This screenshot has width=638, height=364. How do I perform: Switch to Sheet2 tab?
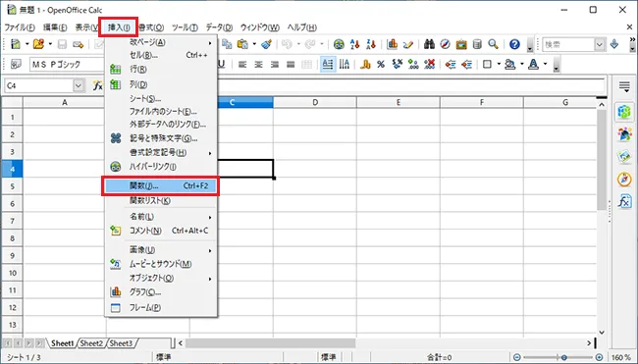[91, 343]
